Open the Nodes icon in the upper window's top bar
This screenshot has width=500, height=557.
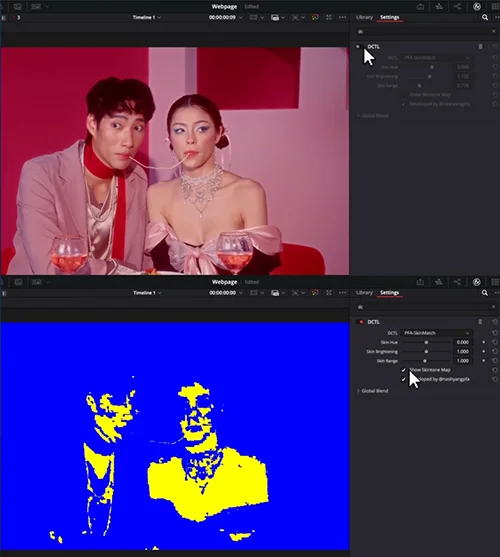[457, 6]
